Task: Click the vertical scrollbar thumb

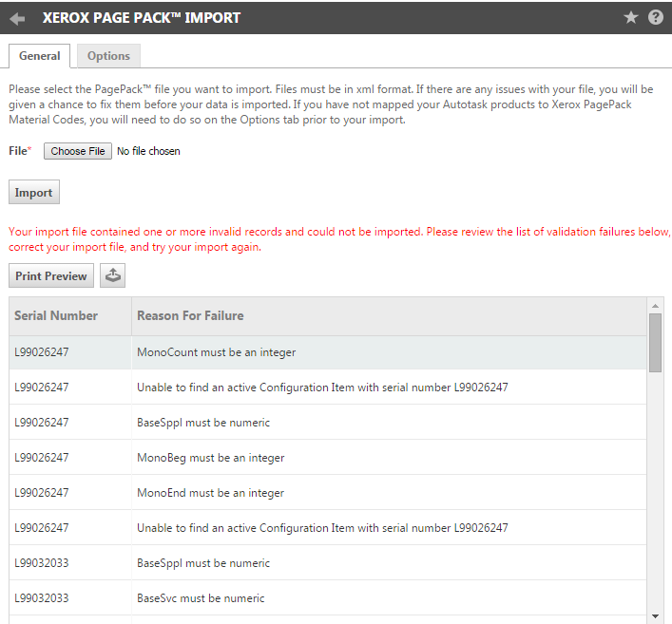Action: [x=655, y=343]
